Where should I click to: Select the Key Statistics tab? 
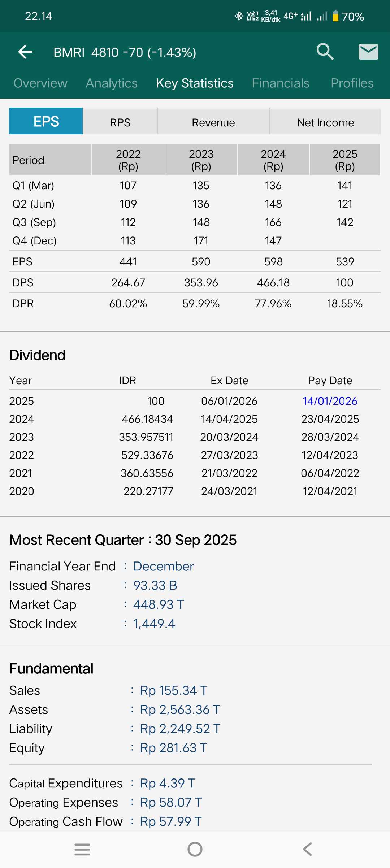coord(195,83)
